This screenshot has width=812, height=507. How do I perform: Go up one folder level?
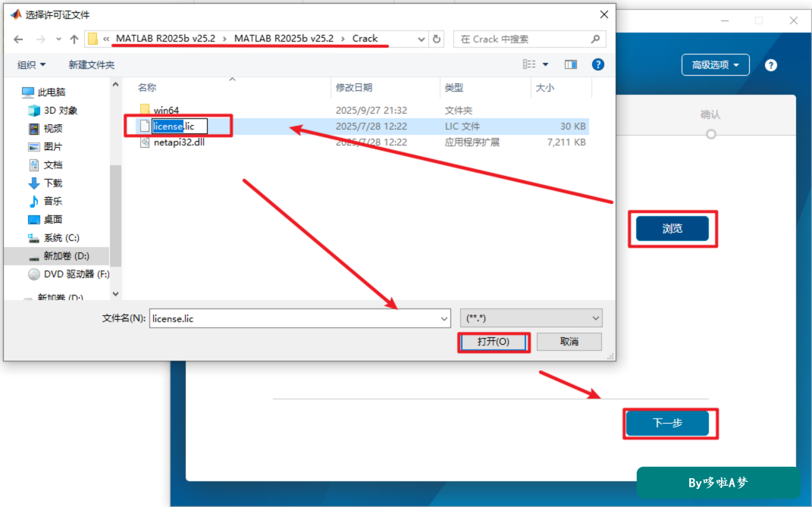(74, 39)
